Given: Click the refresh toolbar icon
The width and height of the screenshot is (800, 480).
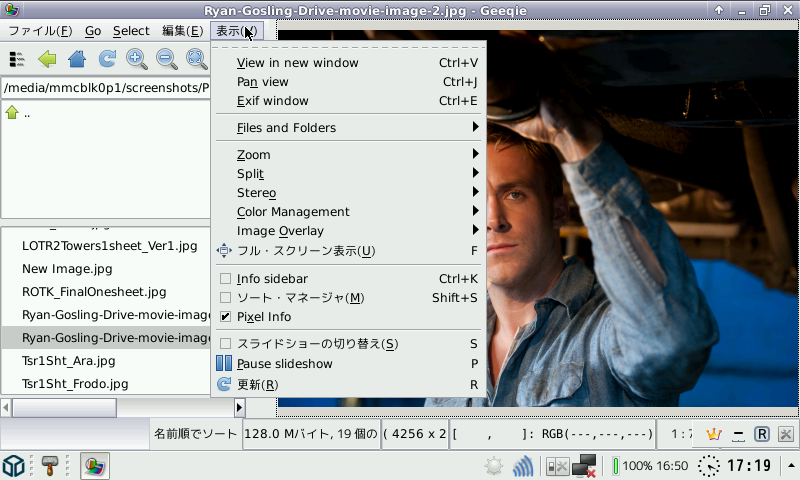Looking at the screenshot, I should (107, 59).
